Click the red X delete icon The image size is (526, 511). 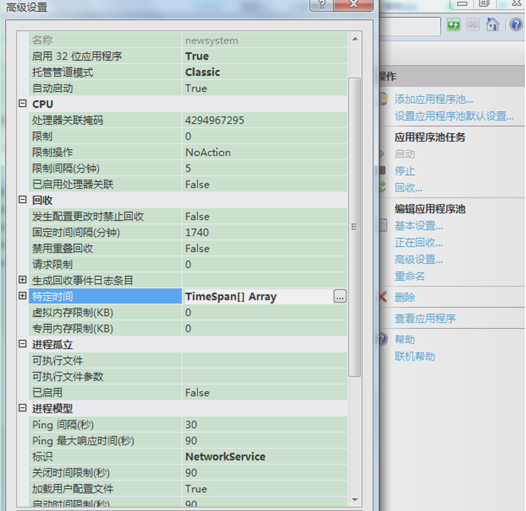coord(383,297)
